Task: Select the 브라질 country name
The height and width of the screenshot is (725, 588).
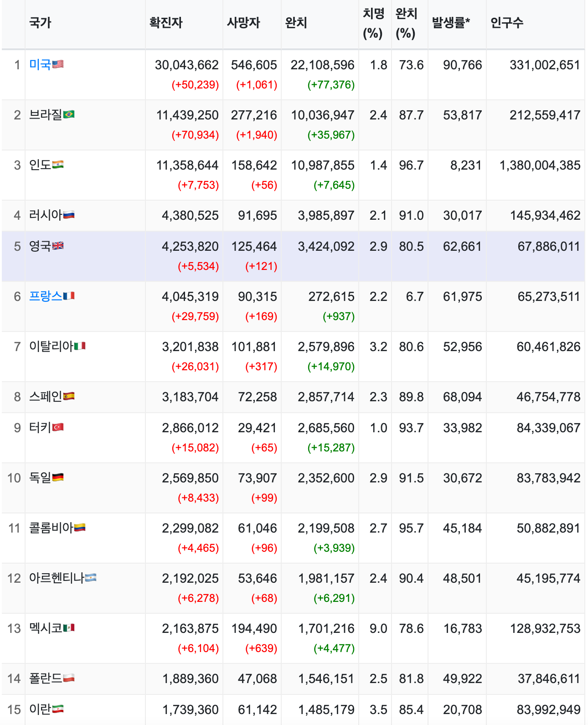Action: tap(46, 114)
